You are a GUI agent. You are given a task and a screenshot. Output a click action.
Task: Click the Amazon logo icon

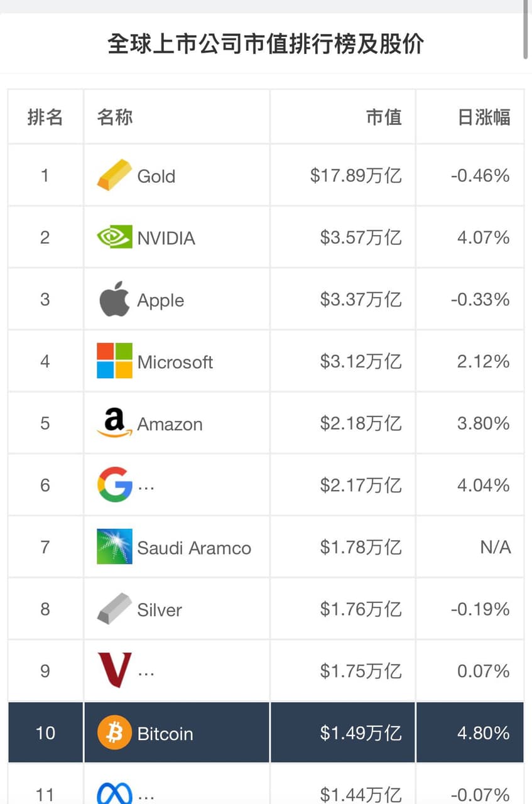click(114, 423)
